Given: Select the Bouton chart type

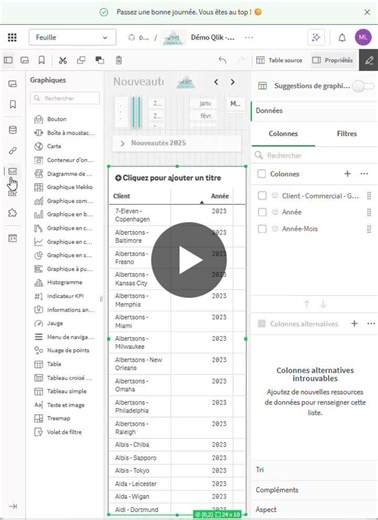Looking at the screenshot, I should pyautogui.click(x=57, y=119).
